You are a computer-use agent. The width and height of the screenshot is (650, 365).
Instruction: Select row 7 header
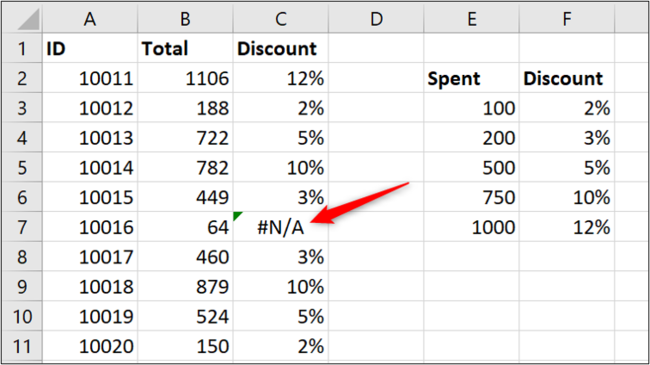pyautogui.click(x=22, y=227)
